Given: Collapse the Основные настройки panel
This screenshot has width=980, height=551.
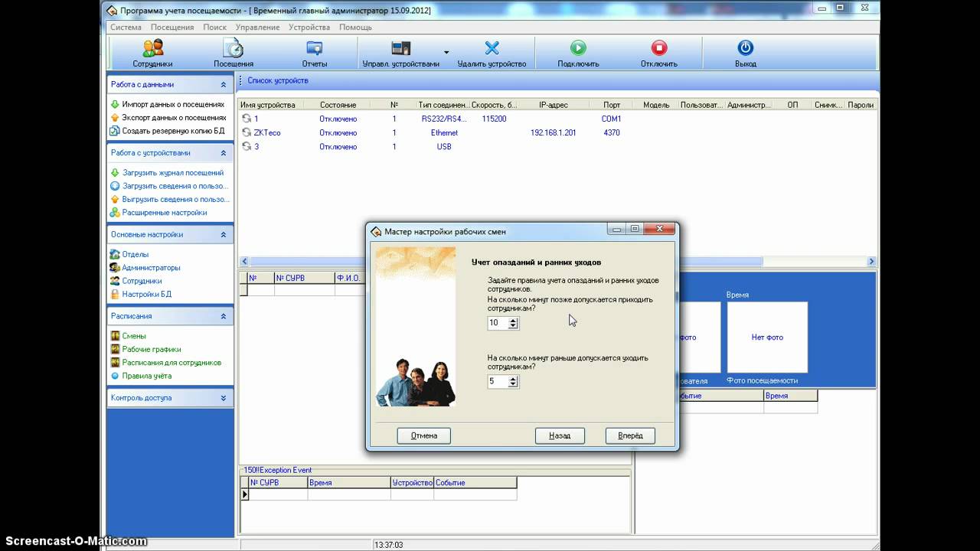Looking at the screenshot, I should (224, 235).
